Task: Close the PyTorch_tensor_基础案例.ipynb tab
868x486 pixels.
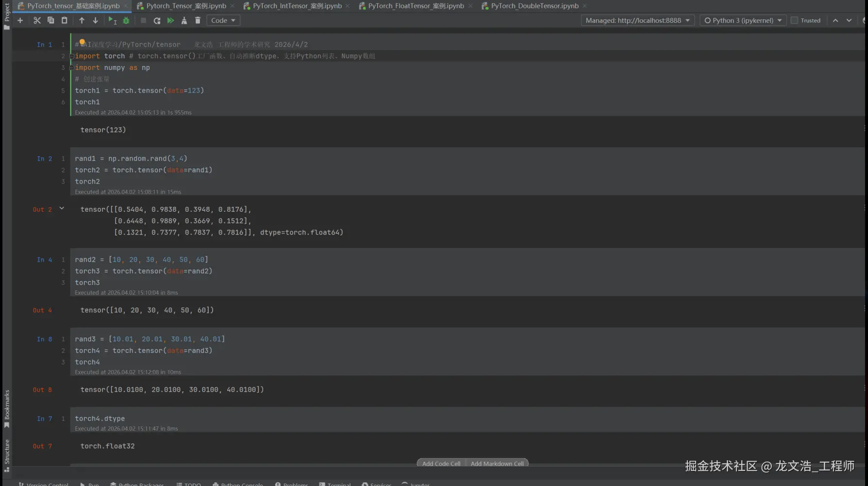Action: (126, 6)
